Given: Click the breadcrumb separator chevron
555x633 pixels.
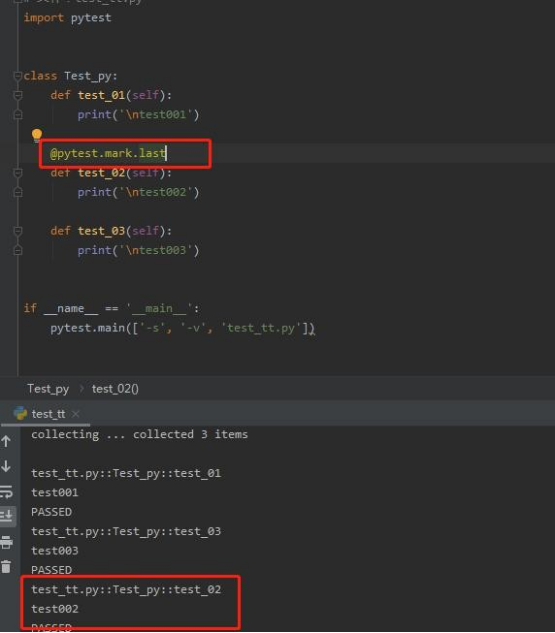Looking at the screenshot, I should (x=81, y=389).
